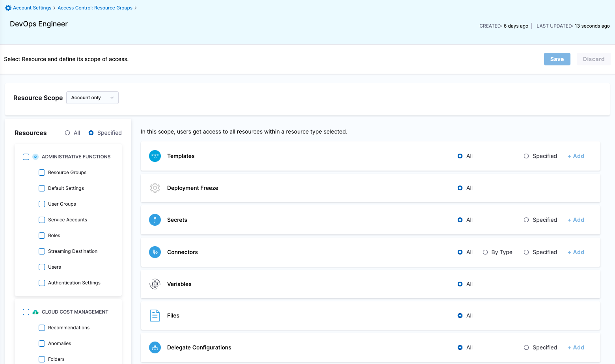Click the Connectors plug icon
Image resolution: width=615 pixels, height=364 pixels.
point(155,252)
